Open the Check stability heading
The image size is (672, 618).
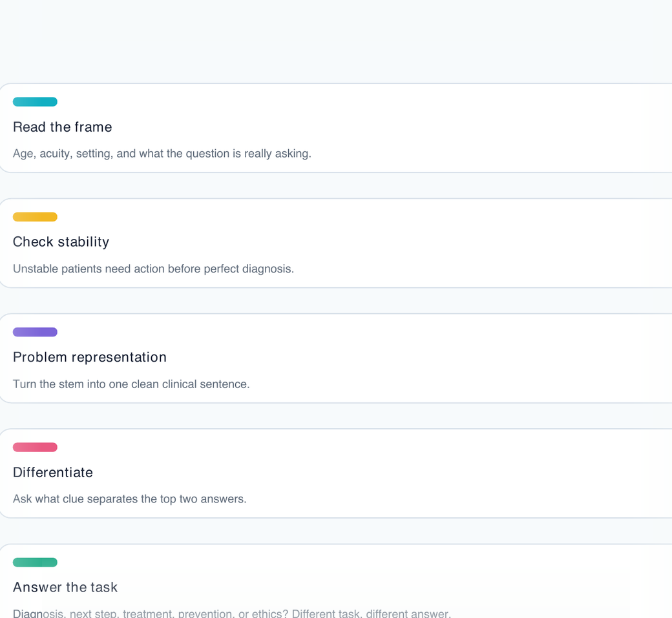click(x=61, y=242)
